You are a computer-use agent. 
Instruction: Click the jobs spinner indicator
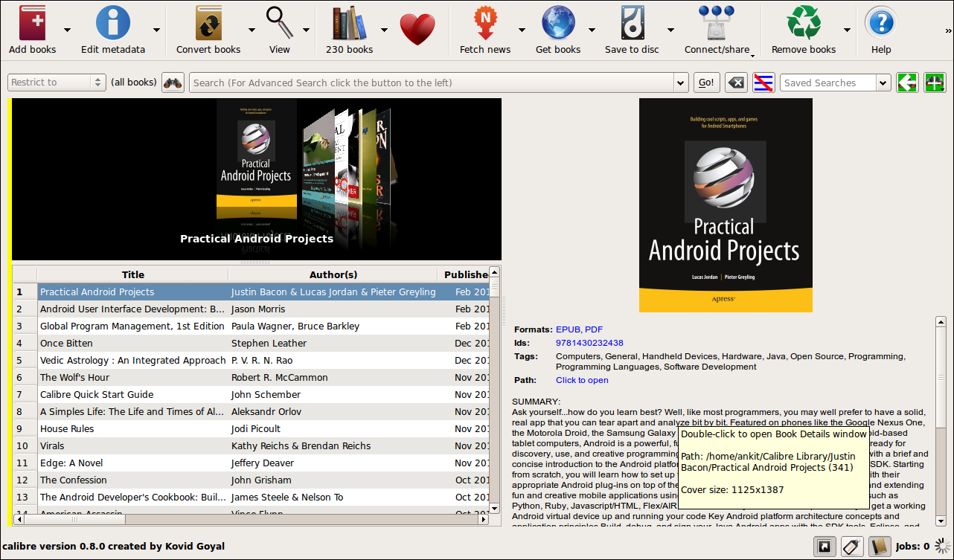[x=942, y=547]
